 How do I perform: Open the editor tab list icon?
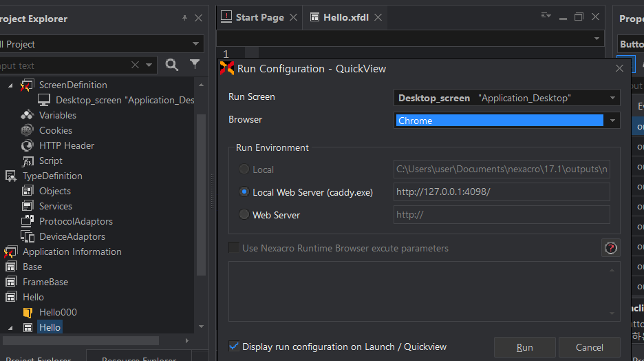coord(546,16)
